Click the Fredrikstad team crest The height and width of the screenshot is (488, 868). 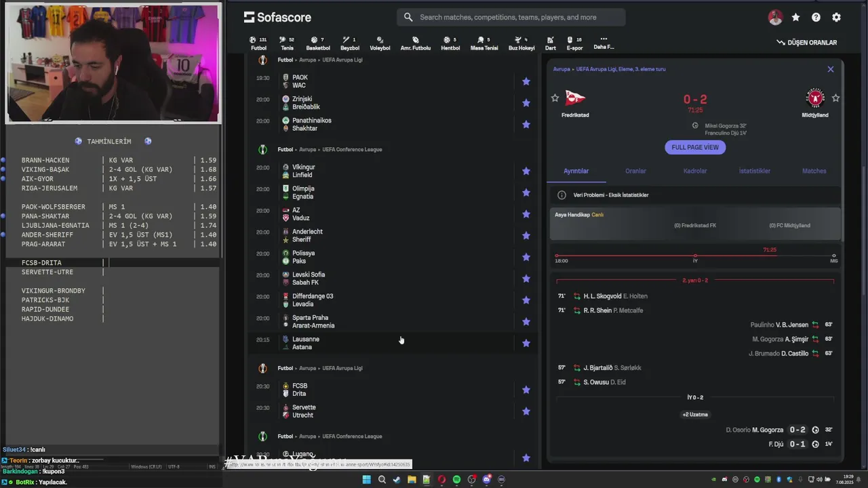click(x=574, y=98)
